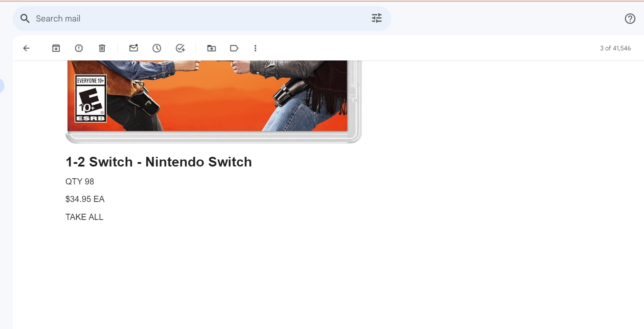Viewport: 644px width, 329px height.
Task: Delete the email with trash icon
Action: point(102,48)
